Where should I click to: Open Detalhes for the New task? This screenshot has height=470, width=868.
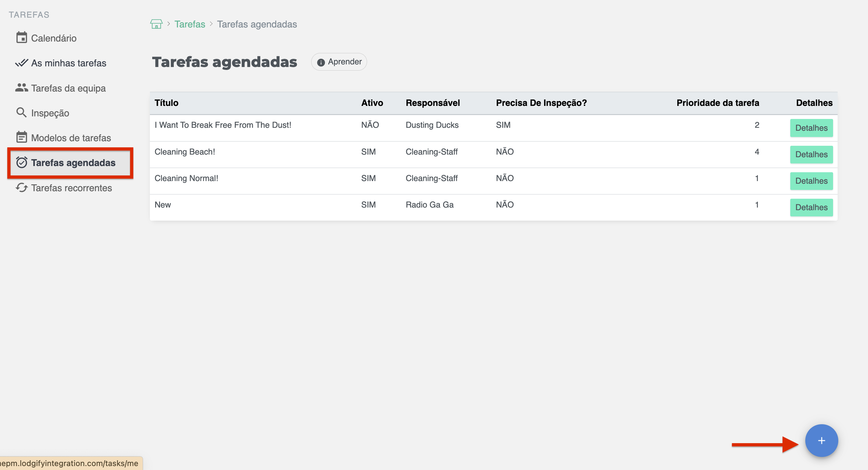[811, 207]
